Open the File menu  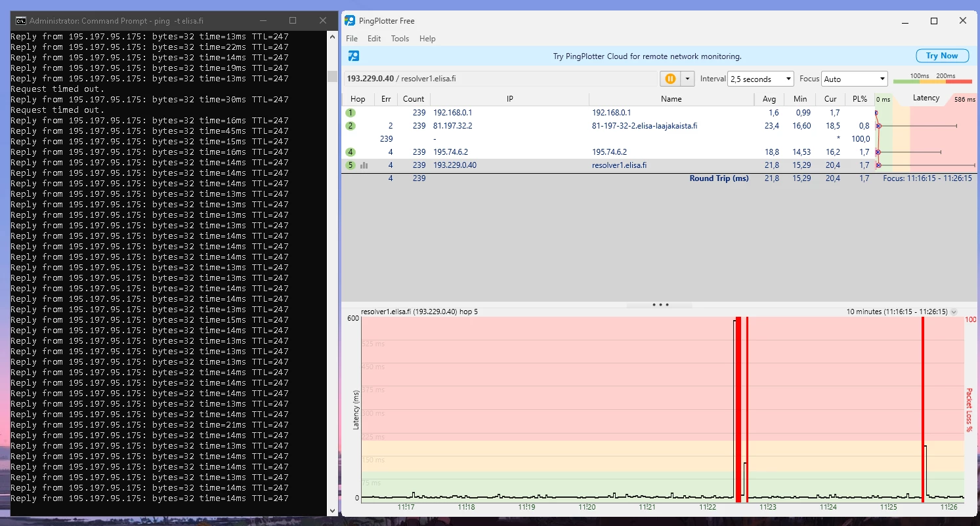[352, 39]
